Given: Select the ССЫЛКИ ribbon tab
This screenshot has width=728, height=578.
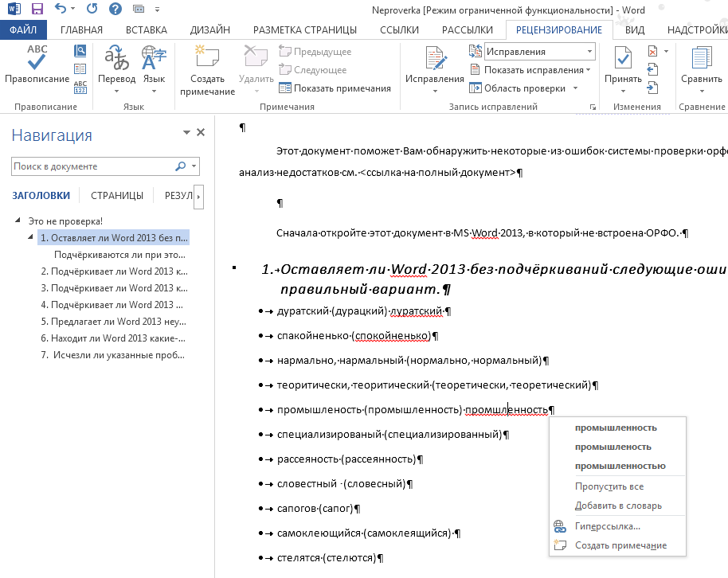Looking at the screenshot, I should (399, 29).
